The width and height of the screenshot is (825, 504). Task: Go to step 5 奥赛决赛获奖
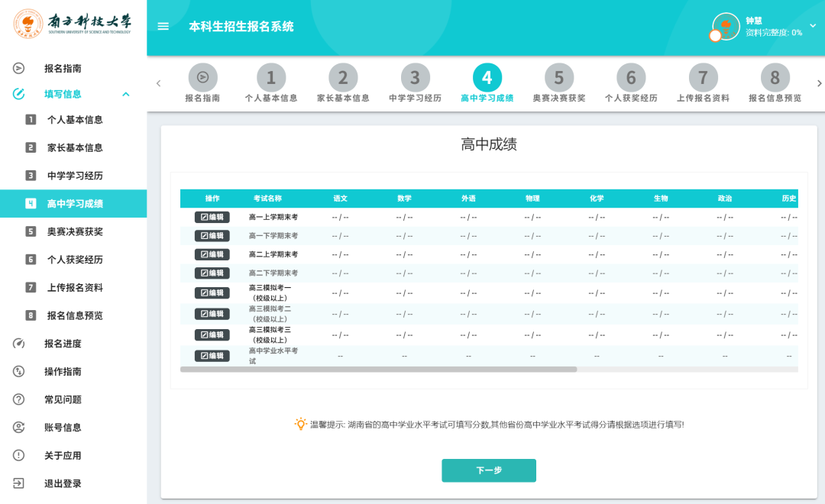[559, 84]
